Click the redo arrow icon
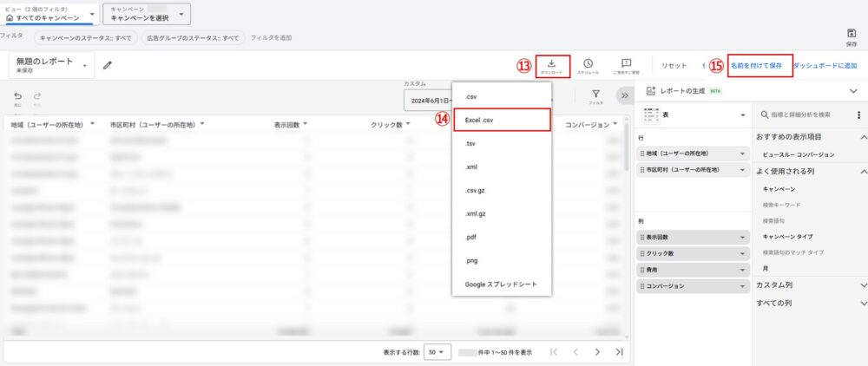The image size is (868, 366). tap(37, 97)
